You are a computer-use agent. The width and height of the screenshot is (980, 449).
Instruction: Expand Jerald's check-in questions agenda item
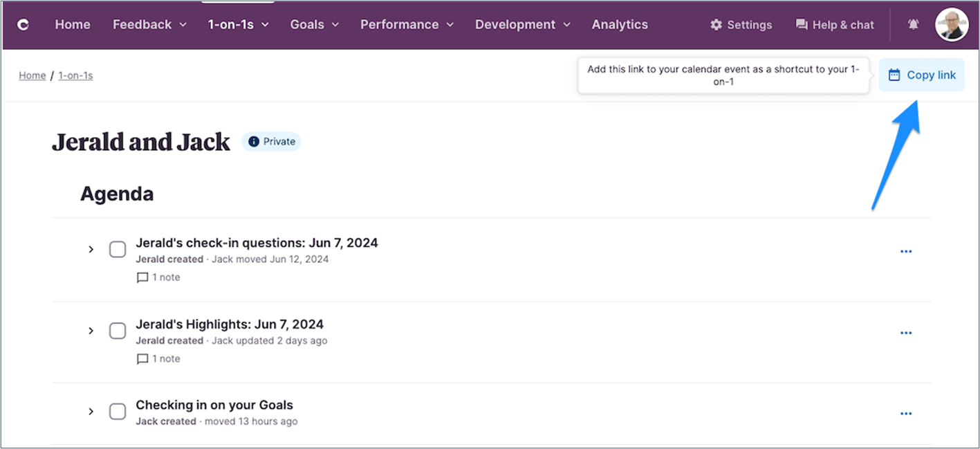point(91,250)
